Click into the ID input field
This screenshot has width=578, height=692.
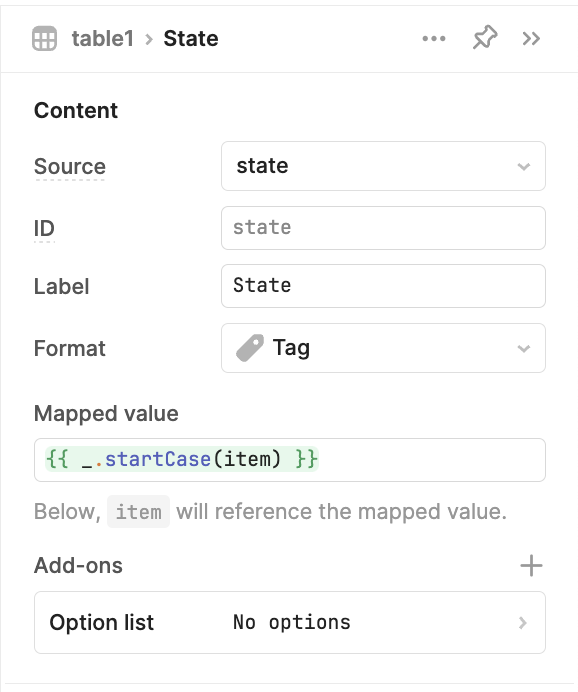[x=383, y=228]
